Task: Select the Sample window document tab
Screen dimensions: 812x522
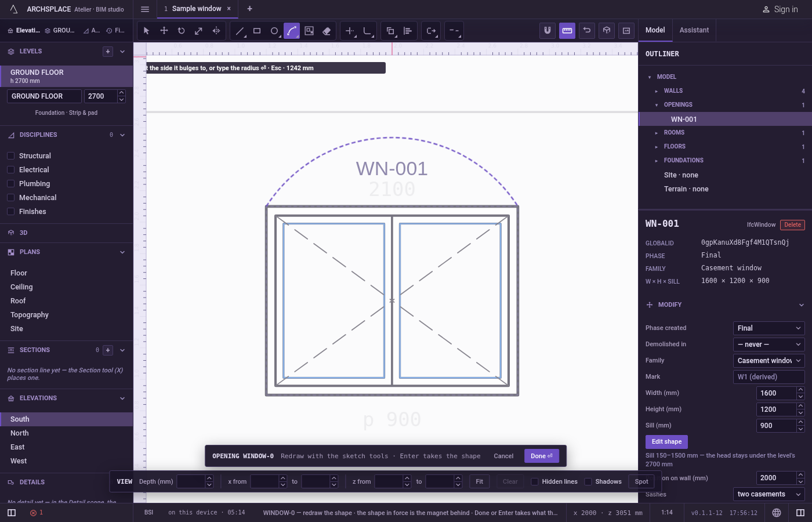Action: pos(197,9)
